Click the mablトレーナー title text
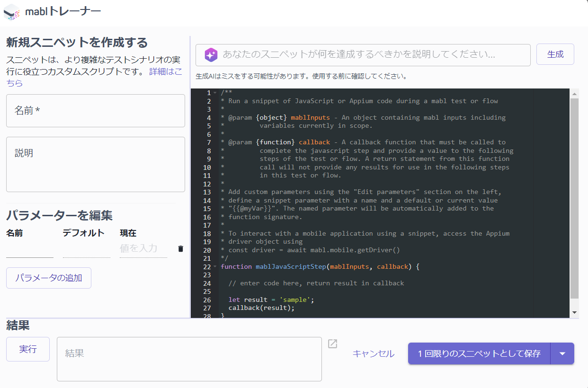This screenshot has height=388, width=588. click(x=63, y=11)
